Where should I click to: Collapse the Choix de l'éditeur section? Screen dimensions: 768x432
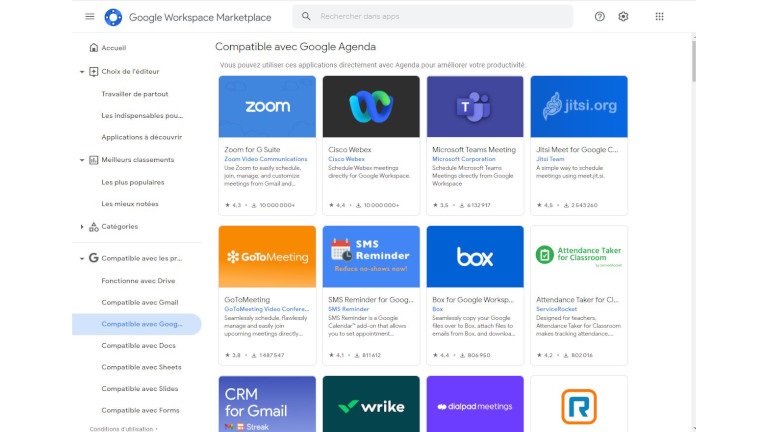pyautogui.click(x=82, y=72)
